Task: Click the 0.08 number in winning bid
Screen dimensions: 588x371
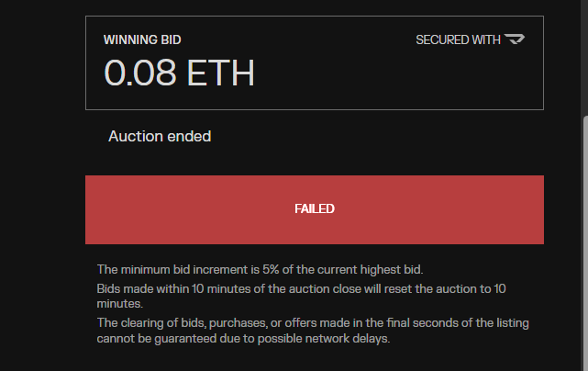Action: [x=139, y=73]
